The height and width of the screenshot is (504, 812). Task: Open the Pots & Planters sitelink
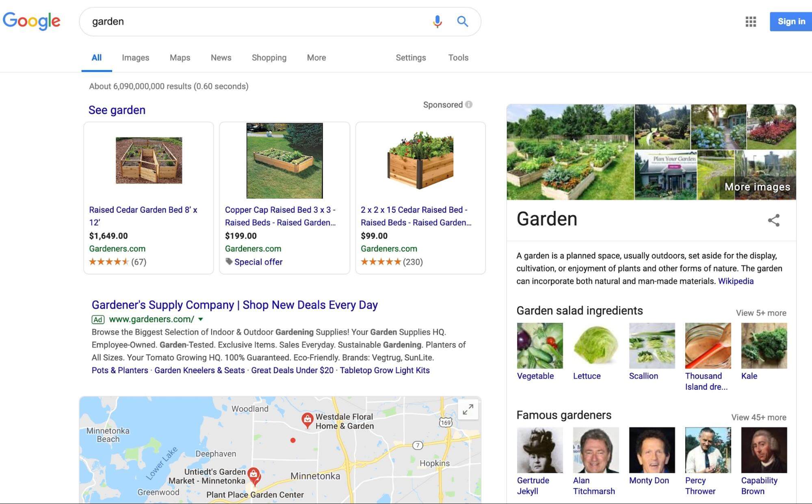click(x=120, y=370)
